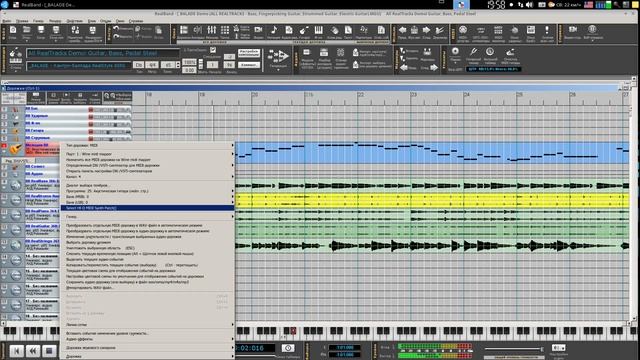The width and height of the screenshot is (640, 360).
Task: Expand the 'Линии сетки' submenu
Action: (148, 324)
